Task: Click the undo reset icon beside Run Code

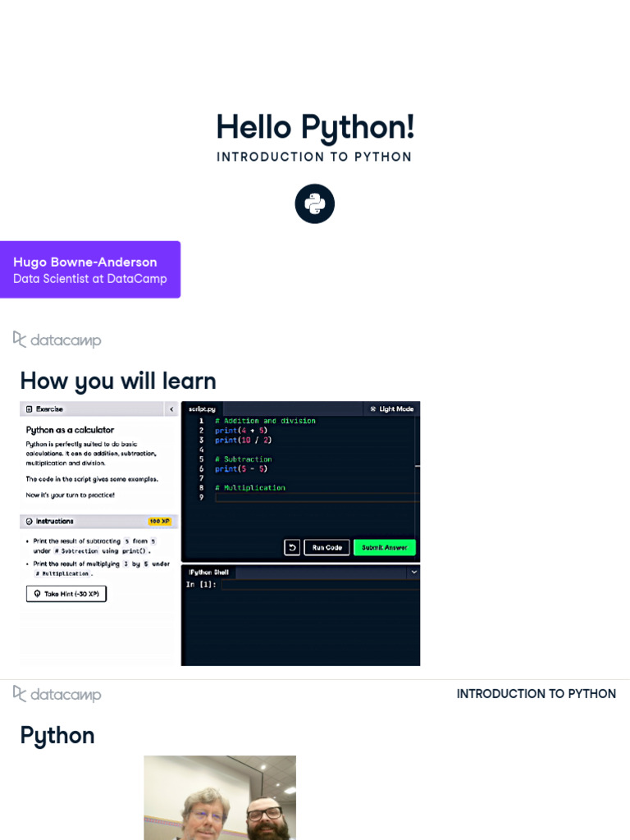Action: click(292, 547)
